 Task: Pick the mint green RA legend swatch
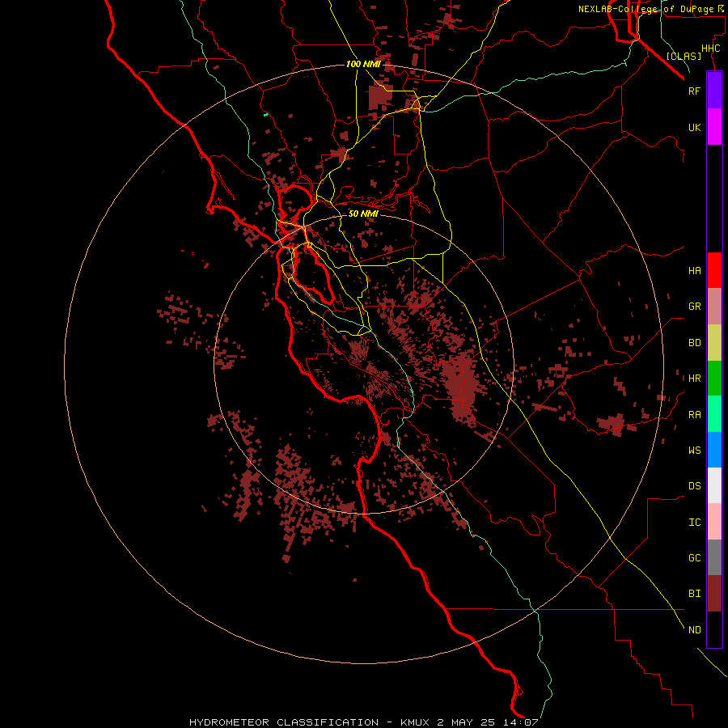(x=714, y=414)
